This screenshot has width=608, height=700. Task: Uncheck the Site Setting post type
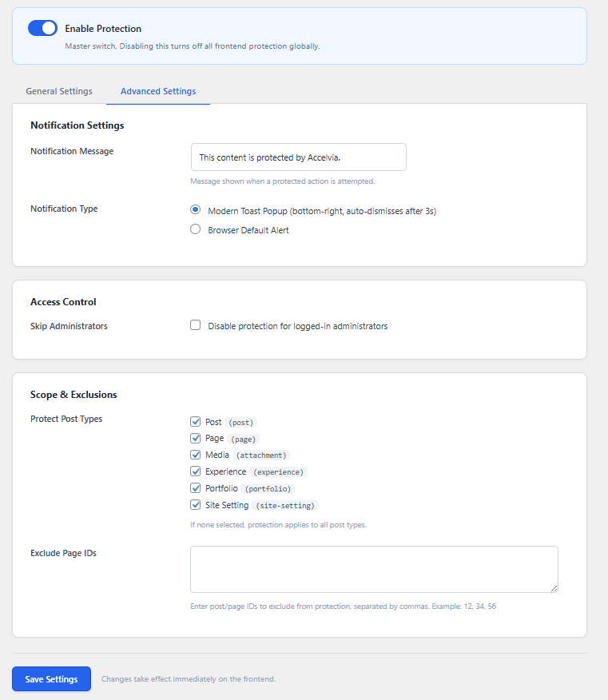pyautogui.click(x=195, y=504)
